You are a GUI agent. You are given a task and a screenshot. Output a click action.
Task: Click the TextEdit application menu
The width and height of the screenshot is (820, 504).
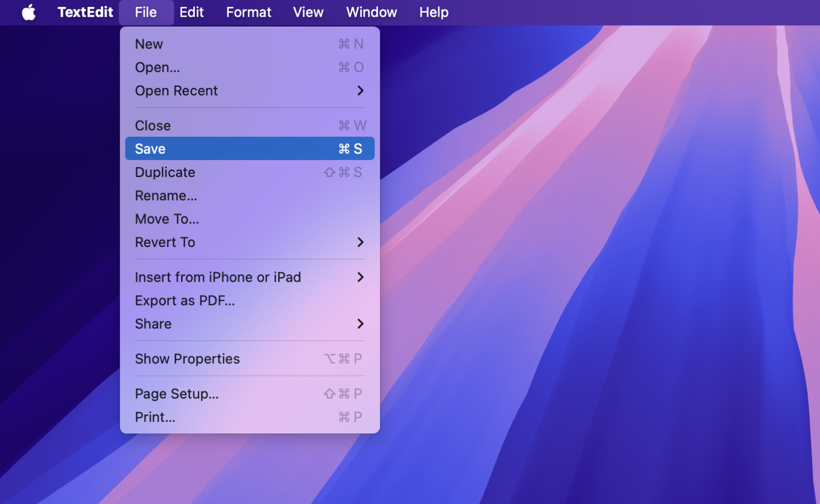[x=85, y=12]
